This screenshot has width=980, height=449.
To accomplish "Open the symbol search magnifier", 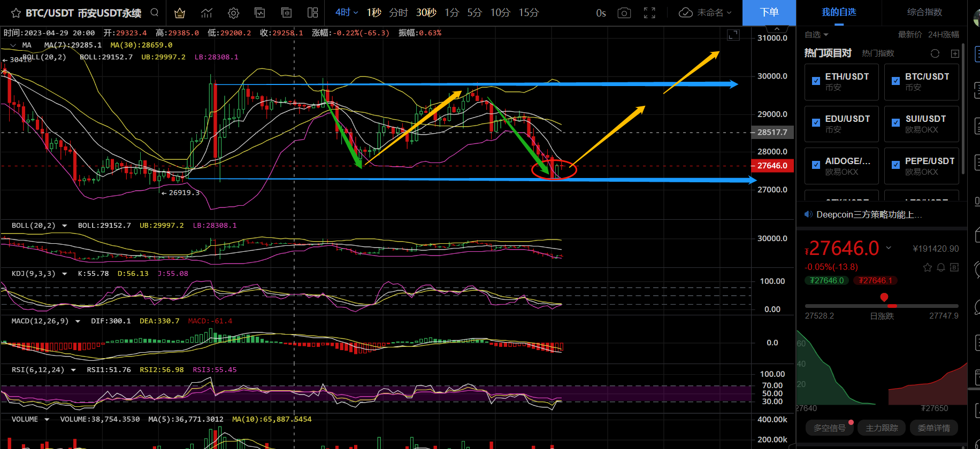I will coord(155,12).
